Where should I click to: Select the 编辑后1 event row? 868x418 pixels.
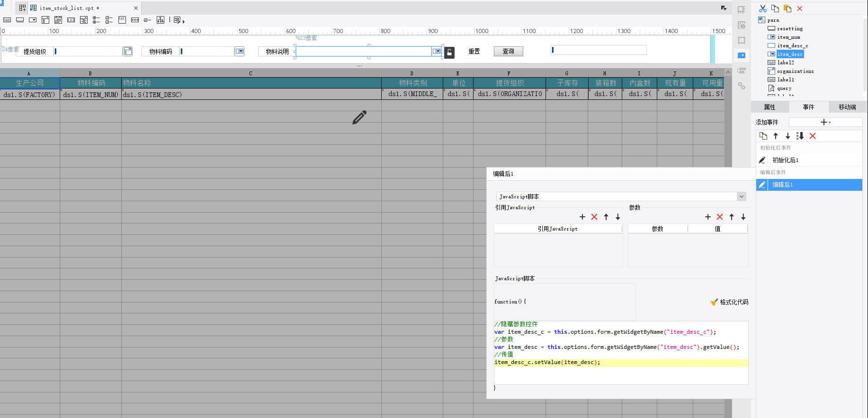(809, 185)
